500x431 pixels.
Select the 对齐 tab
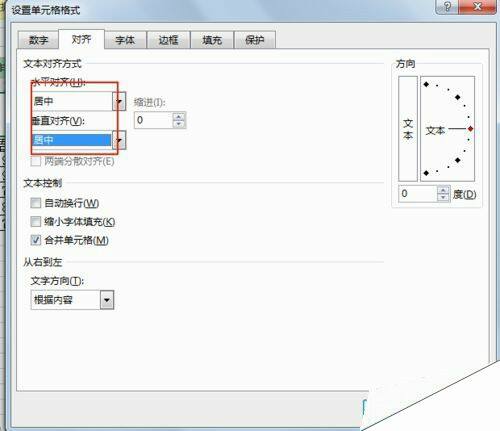(x=81, y=39)
